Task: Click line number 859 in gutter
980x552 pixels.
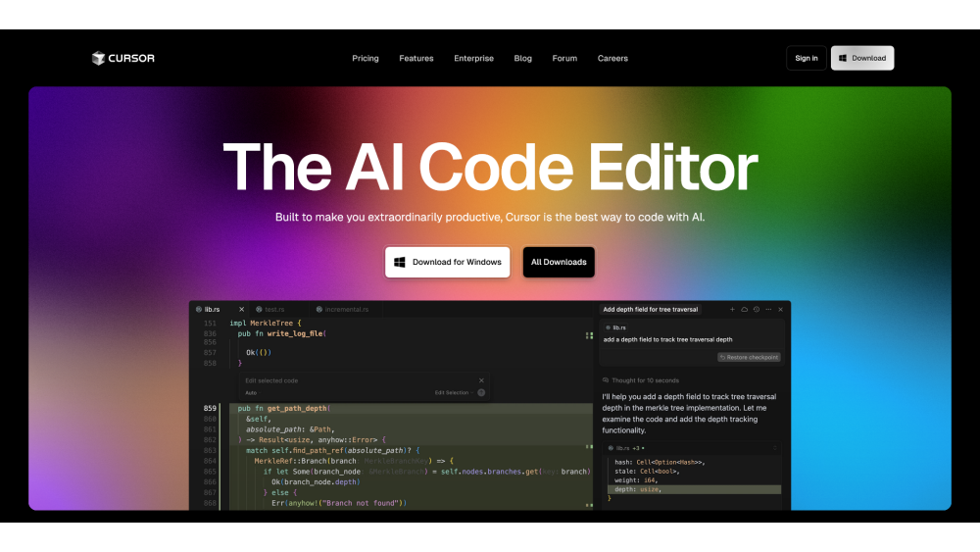Action: (210, 408)
